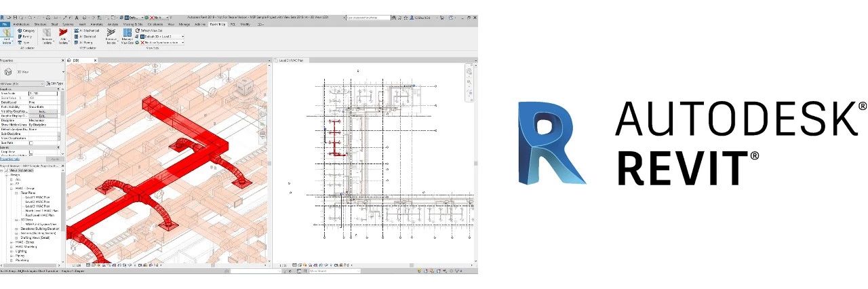Switch to the Massing & Site tab
868x289 pixels.
coord(133,24)
